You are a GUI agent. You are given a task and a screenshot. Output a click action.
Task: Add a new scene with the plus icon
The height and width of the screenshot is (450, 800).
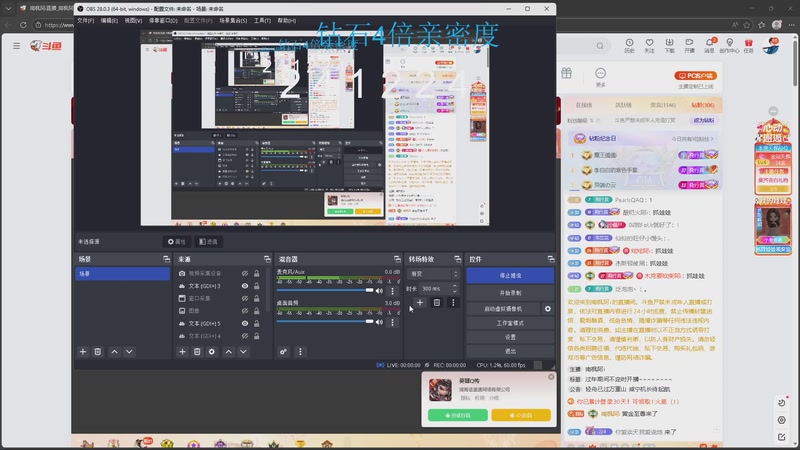(x=83, y=352)
